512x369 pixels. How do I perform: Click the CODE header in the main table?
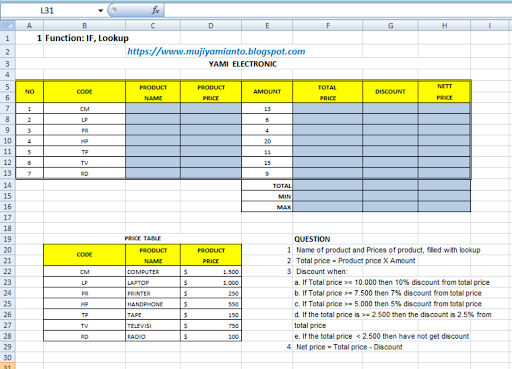[x=84, y=92]
